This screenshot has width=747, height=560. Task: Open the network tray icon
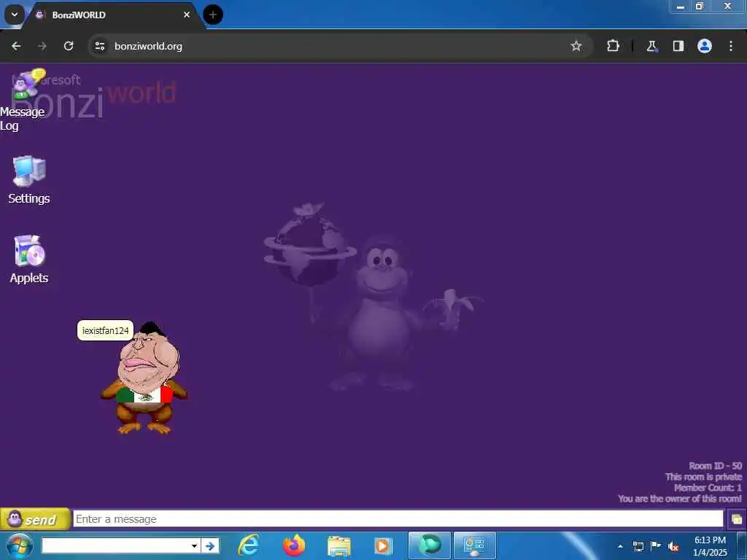pyautogui.click(x=638, y=546)
